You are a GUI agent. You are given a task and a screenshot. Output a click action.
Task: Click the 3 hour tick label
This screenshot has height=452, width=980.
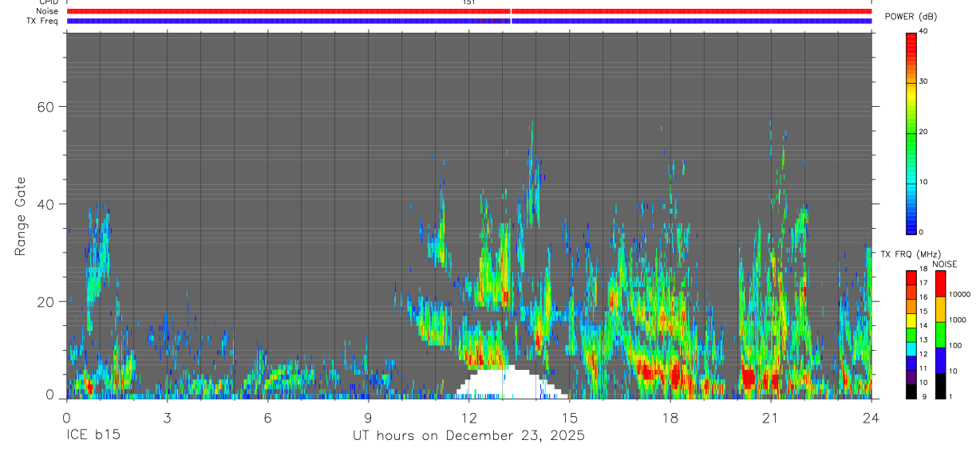pyautogui.click(x=168, y=417)
